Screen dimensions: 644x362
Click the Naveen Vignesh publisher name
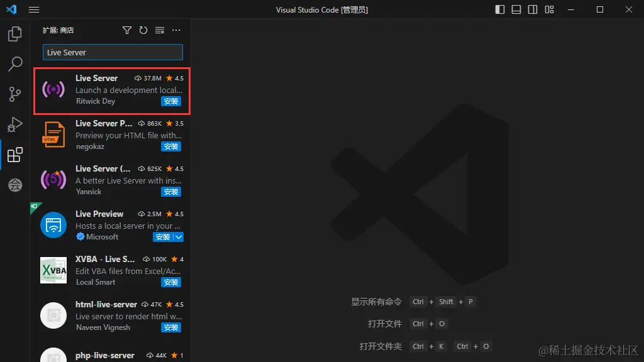(103, 327)
